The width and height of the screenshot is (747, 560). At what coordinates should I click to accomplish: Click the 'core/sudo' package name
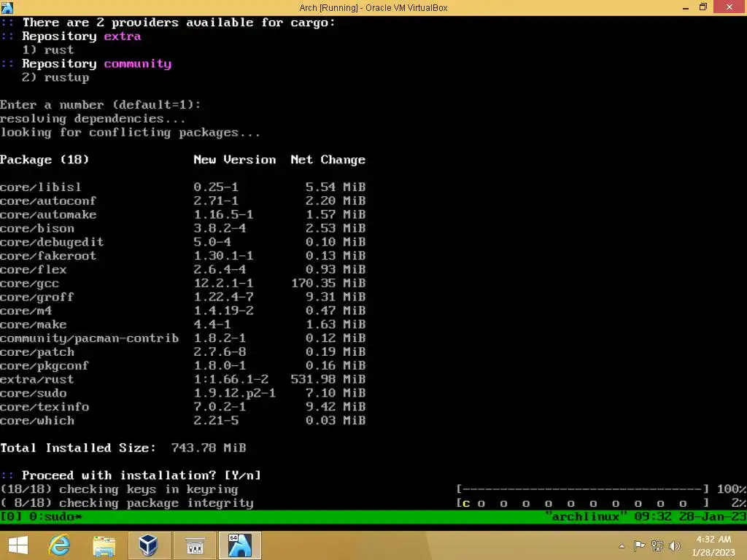coord(33,393)
